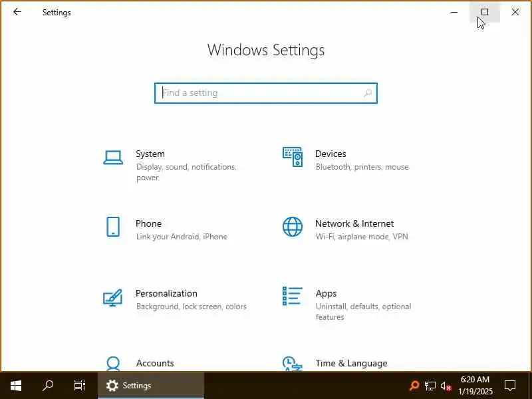Maximize the Settings window
This screenshot has width=532, height=399.
tap(485, 12)
